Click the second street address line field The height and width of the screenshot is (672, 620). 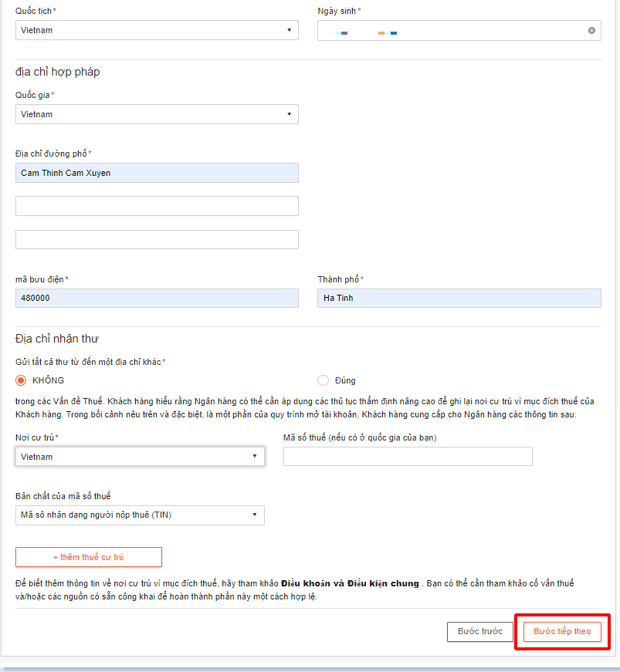[x=157, y=206]
